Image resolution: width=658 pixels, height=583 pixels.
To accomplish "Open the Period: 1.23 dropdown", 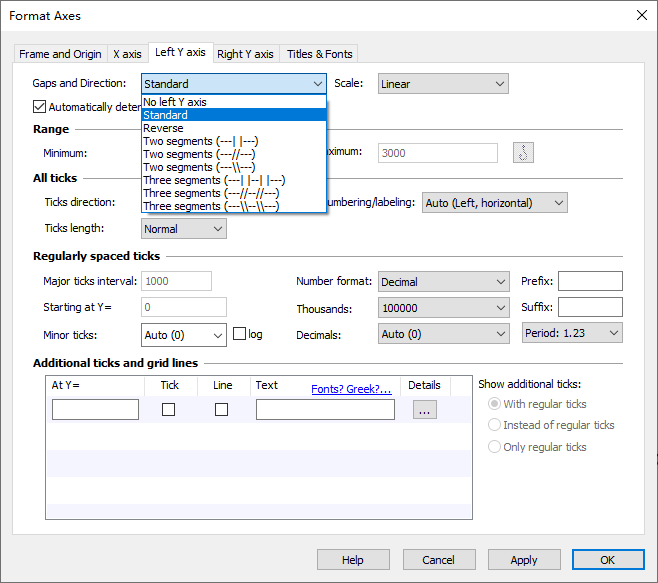I will pos(572,333).
